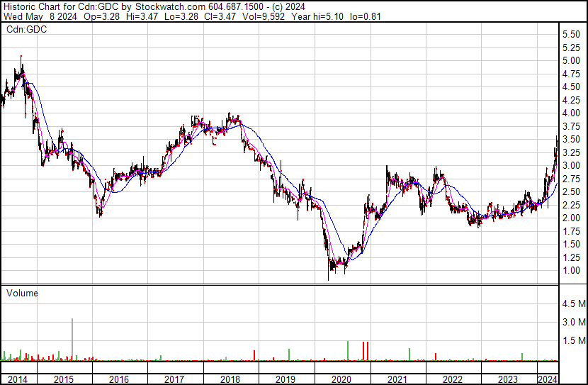Viewport: 588px width, 385px height.
Task: Click the green 2021 volume bar
Action: pyautogui.click(x=409, y=355)
